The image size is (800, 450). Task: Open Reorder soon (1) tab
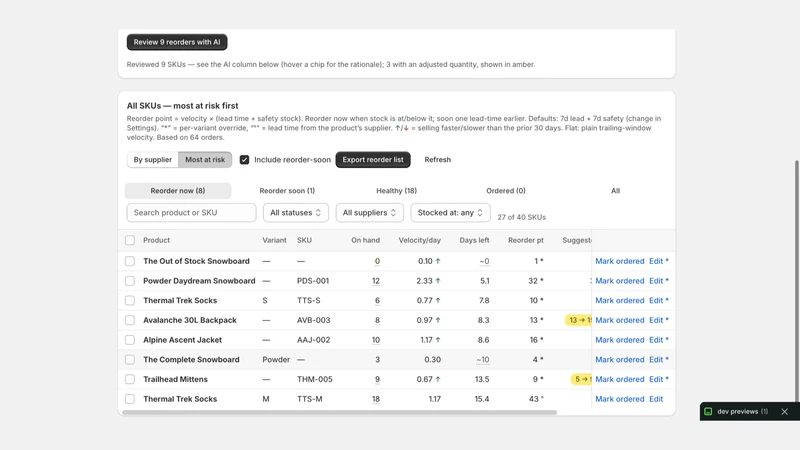point(287,191)
